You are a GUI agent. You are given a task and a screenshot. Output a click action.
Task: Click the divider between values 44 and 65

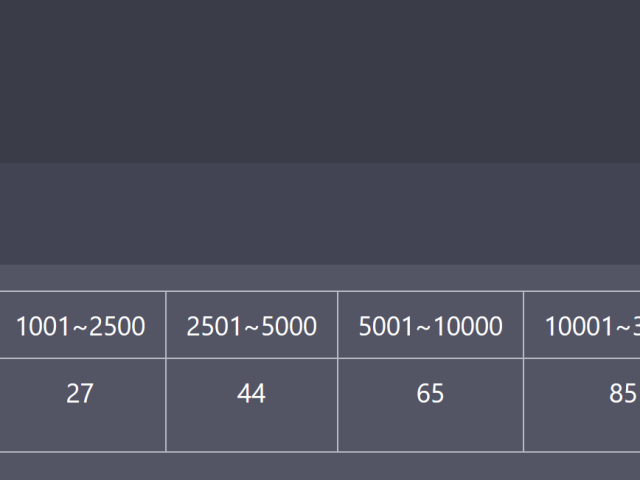click(x=338, y=405)
